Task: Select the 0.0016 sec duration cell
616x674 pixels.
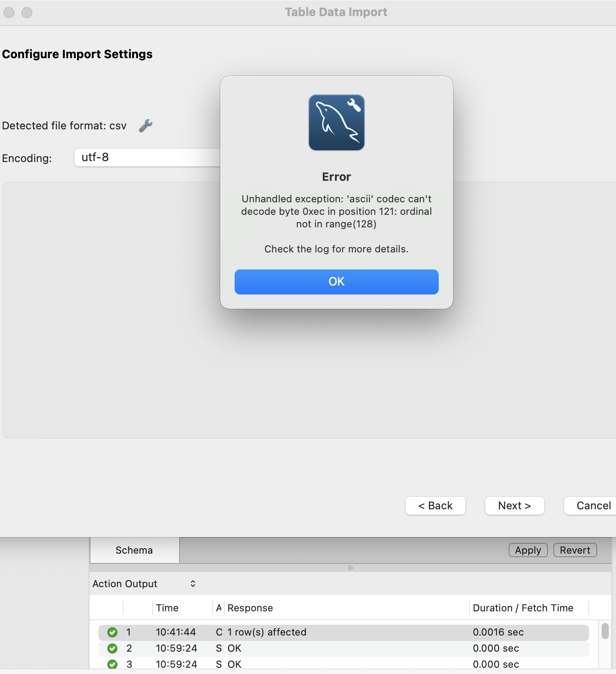Action: point(498,632)
